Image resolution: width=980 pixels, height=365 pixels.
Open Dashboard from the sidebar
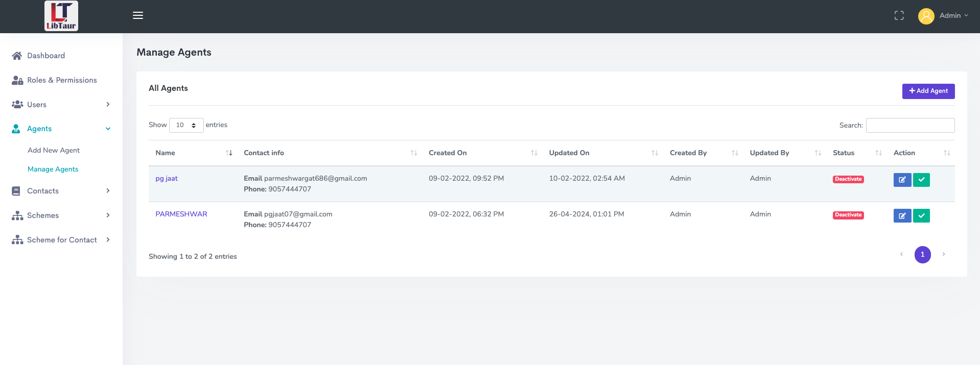tap(46, 56)
